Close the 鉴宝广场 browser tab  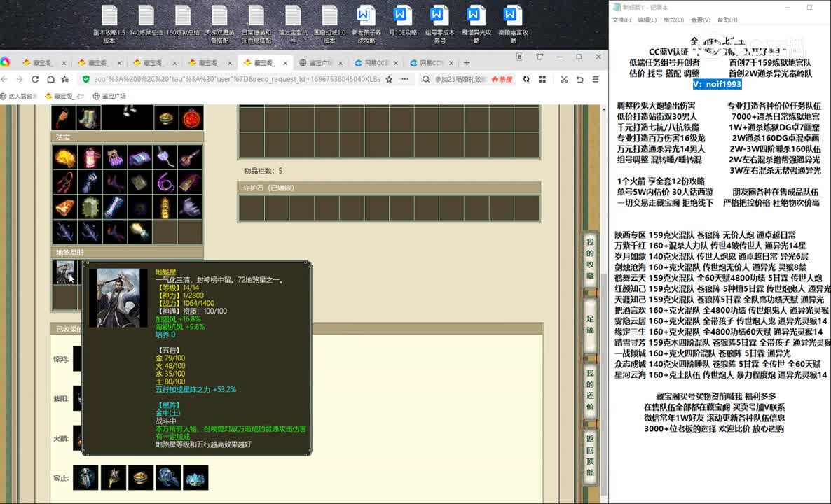341,62
